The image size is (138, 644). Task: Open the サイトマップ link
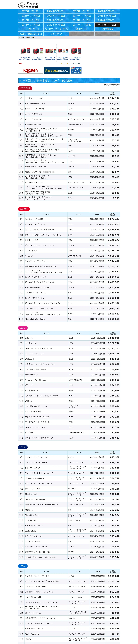tap(56, 34)
